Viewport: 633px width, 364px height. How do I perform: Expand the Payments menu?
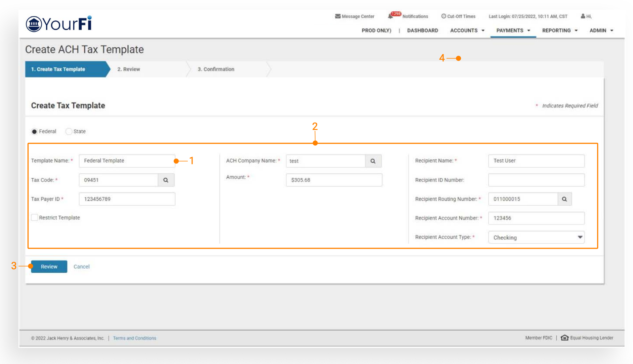(x=513, y=31)
